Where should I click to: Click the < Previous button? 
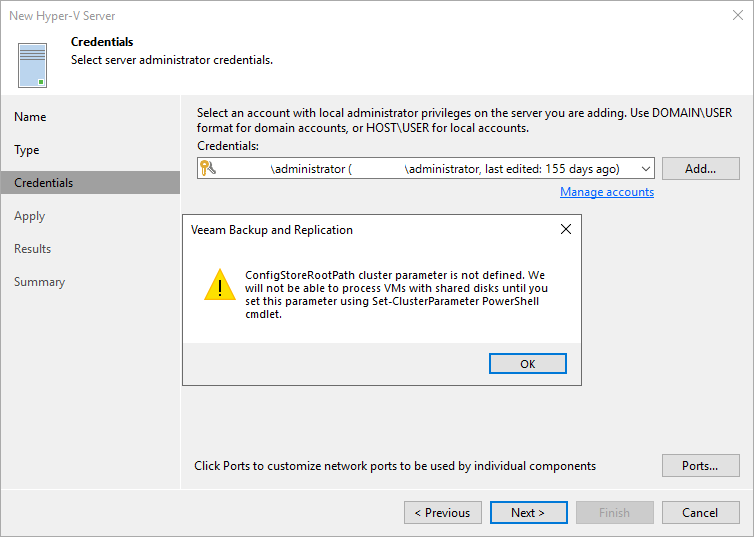pyautogui.click(x=443, y=512)
